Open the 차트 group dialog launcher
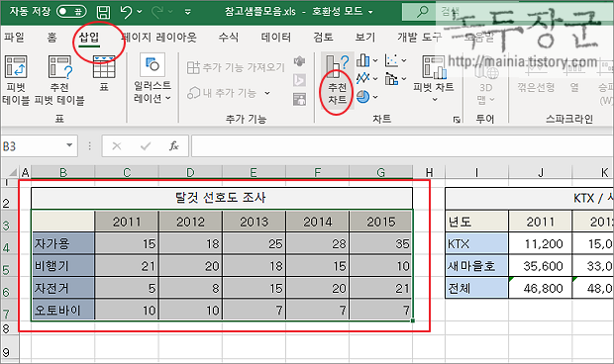 457,120
